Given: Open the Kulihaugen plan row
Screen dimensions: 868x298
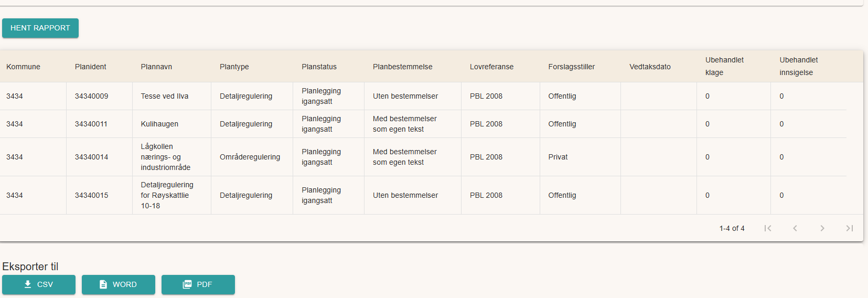Looking at the screenshot, I should (159, 124).
